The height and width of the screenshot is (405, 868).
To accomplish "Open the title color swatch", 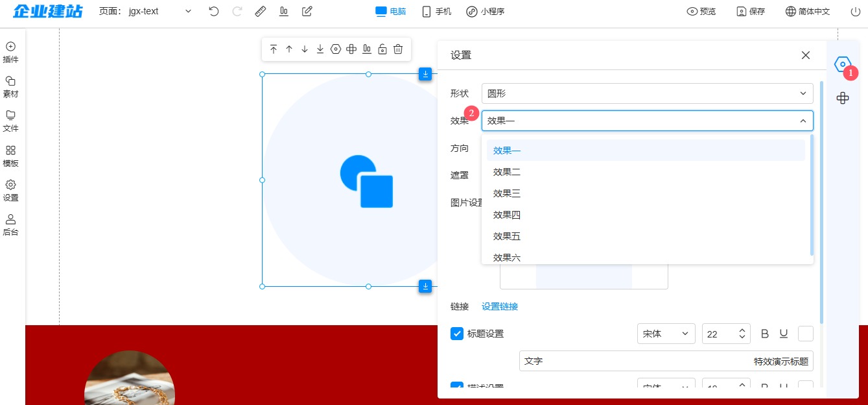I will (x=806, y=334).
